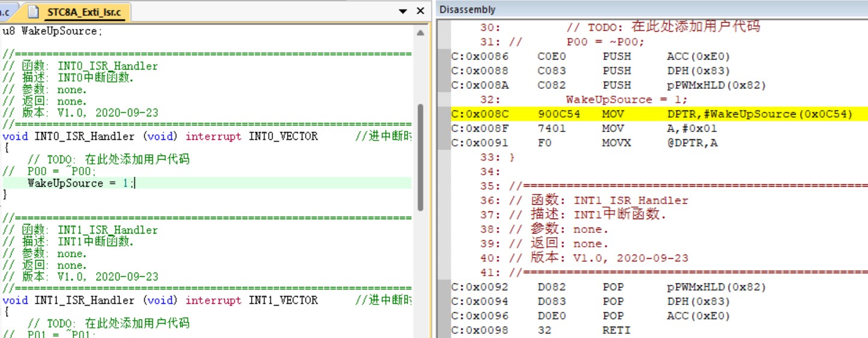Click disassembly line 40 version comment V1.0

pos(583,258)
